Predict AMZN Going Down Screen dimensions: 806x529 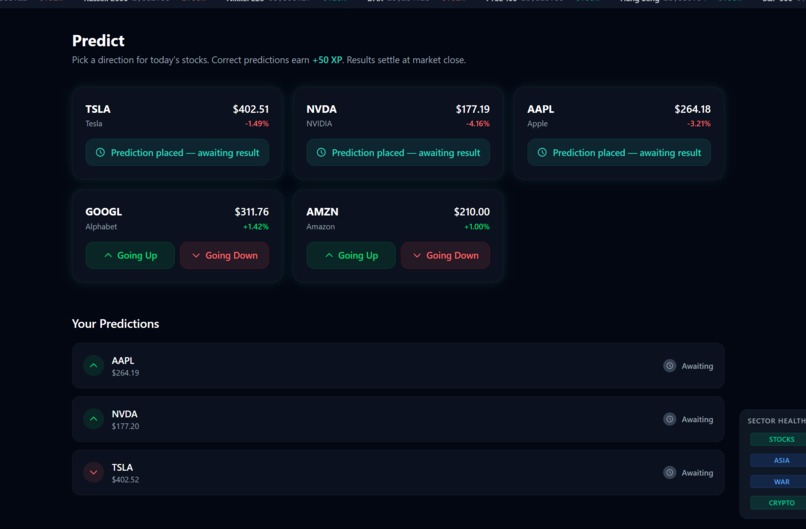tap(446, 256)
